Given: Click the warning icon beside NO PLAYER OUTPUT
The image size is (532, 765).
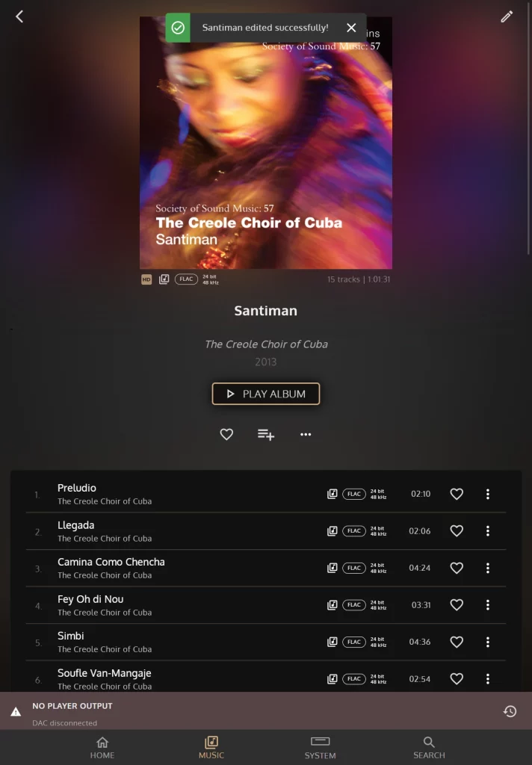Looking at the screenshot, I should coord(16,712).
